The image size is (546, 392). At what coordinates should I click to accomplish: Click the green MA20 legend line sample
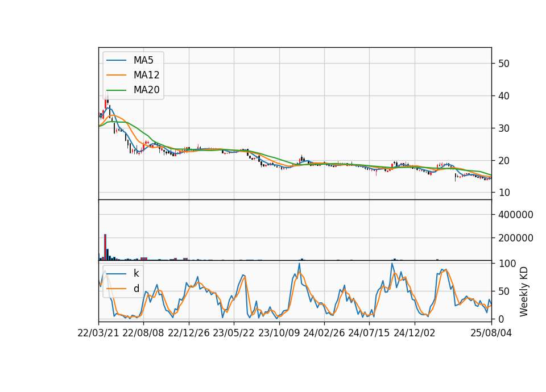116,90
